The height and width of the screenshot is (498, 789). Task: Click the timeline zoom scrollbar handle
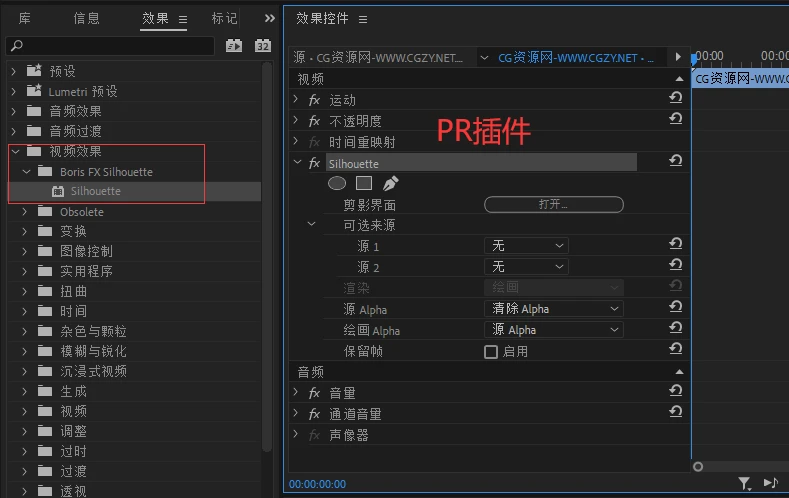pos(698,466)
